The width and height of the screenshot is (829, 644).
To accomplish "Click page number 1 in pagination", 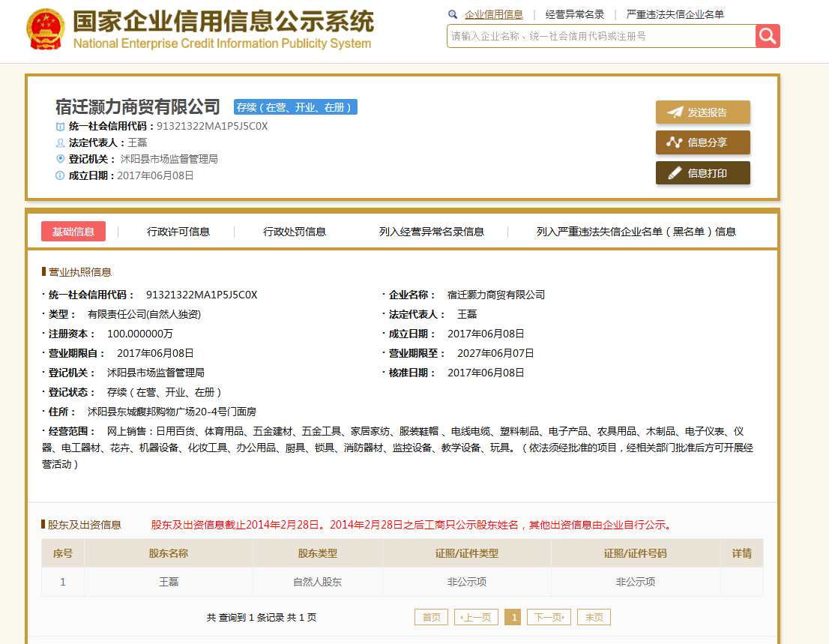I will [x=513, y=617].
